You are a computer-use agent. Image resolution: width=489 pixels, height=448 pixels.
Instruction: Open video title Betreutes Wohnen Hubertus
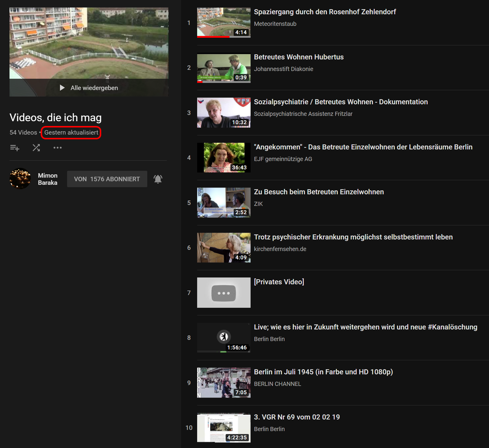coord(299,57)
